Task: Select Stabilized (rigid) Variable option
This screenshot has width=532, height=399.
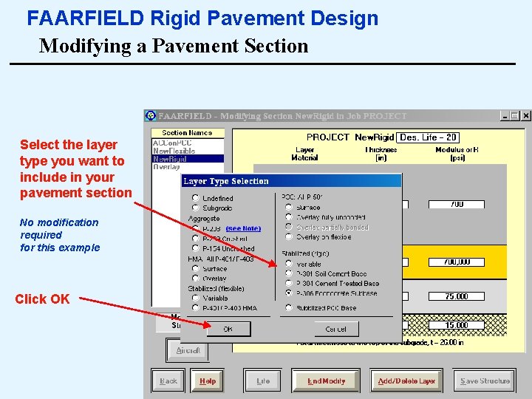Action: pyautogui.click(x=289, y=264)
